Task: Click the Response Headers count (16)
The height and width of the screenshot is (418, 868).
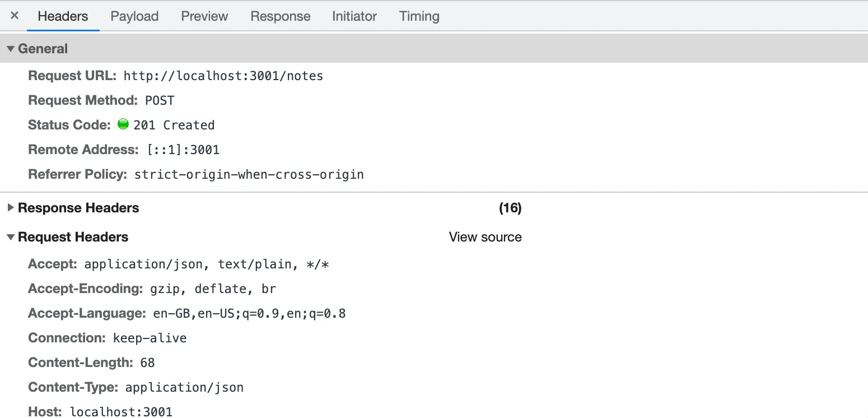Action: click(x=510, y=208)
